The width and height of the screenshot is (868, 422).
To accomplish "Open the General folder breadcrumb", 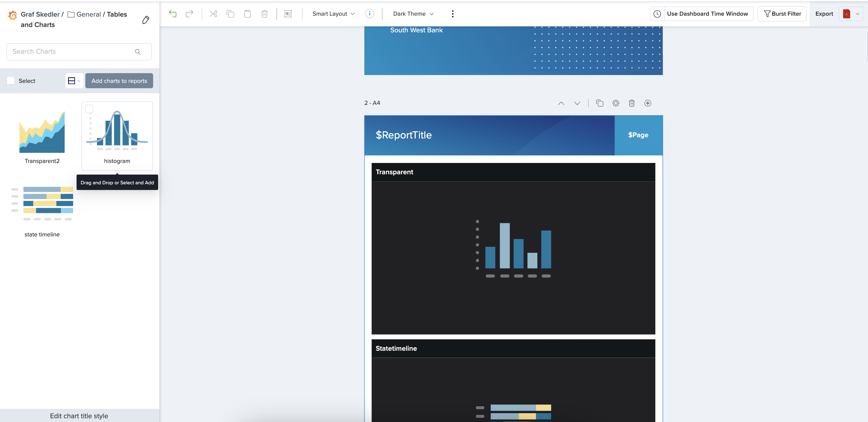I will tap(88, 14).
